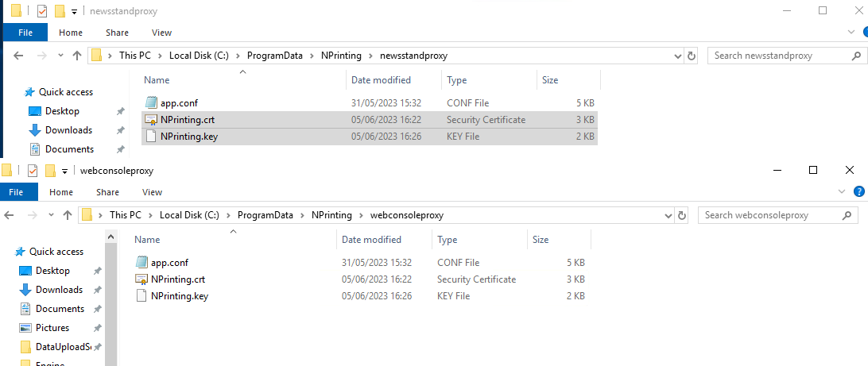Click Back arrow in webconsoleproxy window

(x=9, y=215)
